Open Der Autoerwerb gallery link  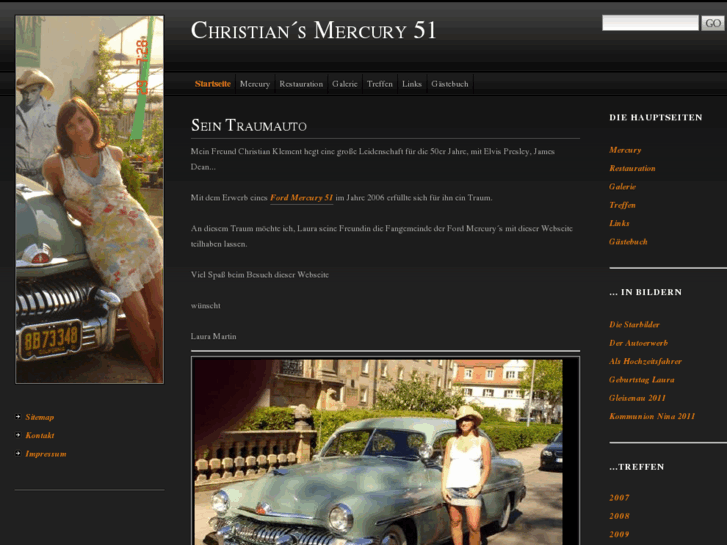[638, 343]
